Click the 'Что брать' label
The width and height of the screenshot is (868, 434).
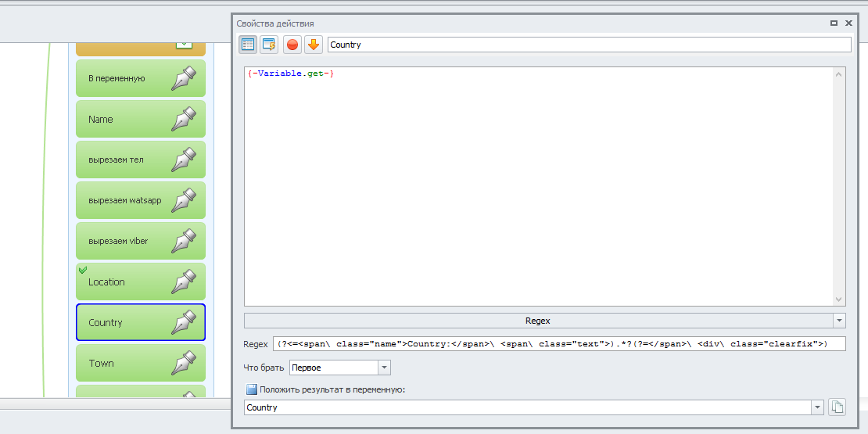pyautogui.click(x=264, y=368)
